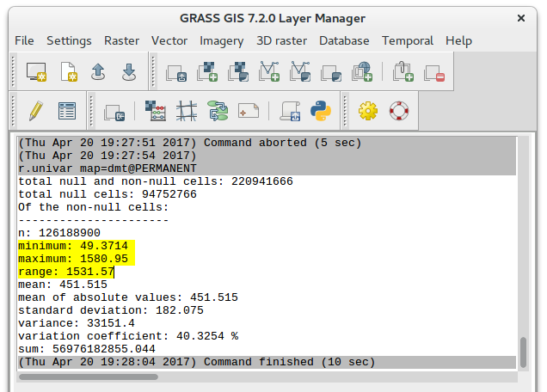This screenshot has height=392, width=547.
Task: Click the 'total null cells: 94752766' line
Action: click(108, 194)
